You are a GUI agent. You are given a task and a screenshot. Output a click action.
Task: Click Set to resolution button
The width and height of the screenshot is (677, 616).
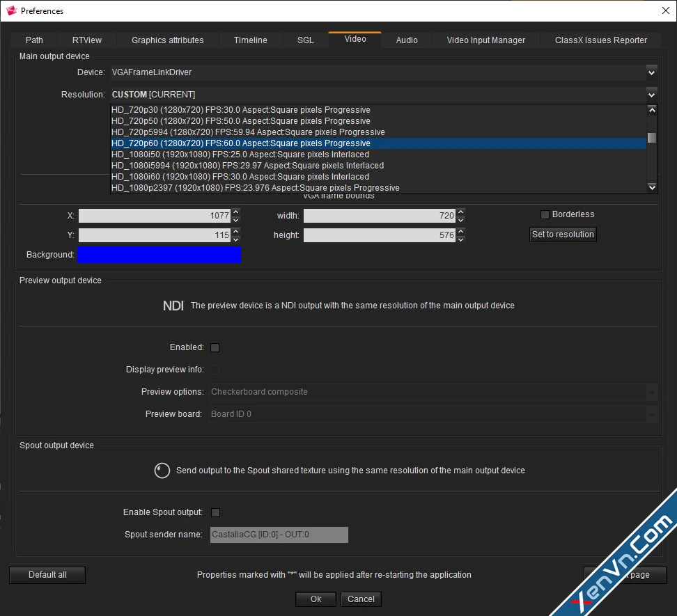(x=563, y=235)
